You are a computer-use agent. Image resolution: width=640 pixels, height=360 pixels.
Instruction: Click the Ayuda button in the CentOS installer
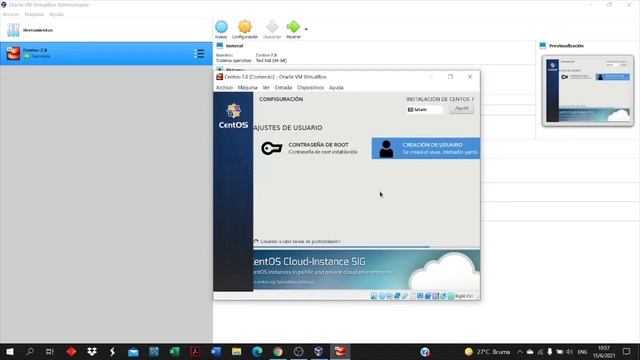click(462, 109)
